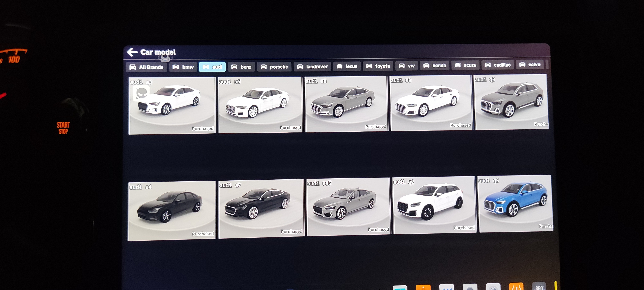
Task: Pick the black audi a4 model
Action: [x=172, y=211]
